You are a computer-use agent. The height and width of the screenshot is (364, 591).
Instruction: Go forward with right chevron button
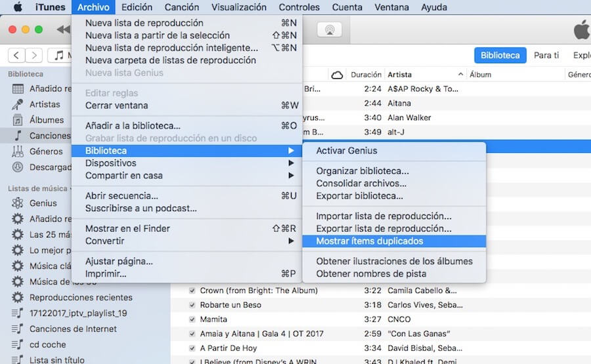tap(34, 55)
